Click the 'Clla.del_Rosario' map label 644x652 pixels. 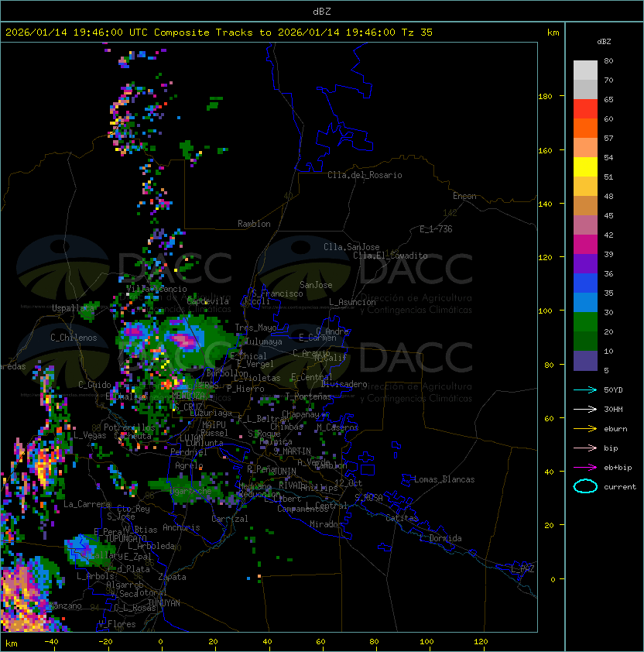click(x=365, y=175)
